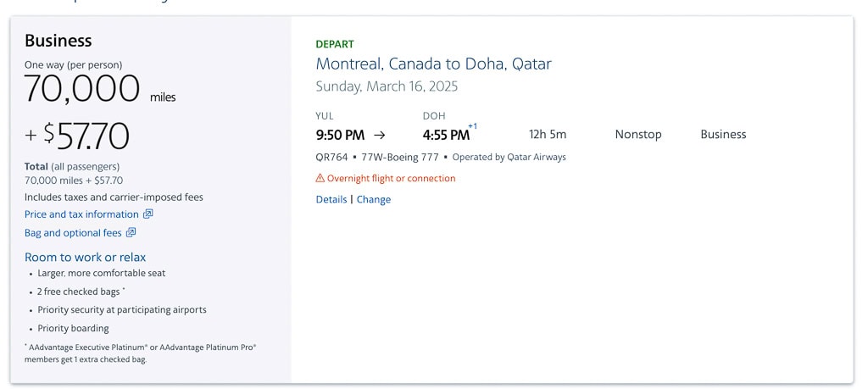Viewport: 868px width, 389px height.
Task: Open the Price and tax information link
Action: pyautogui.click(x=81, y=214)
